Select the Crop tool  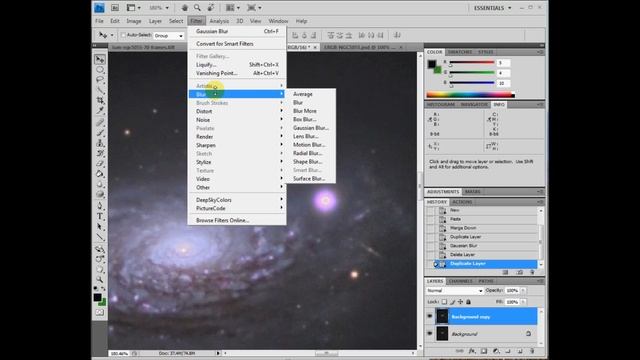pyautogui.click(x=100, y=100)
